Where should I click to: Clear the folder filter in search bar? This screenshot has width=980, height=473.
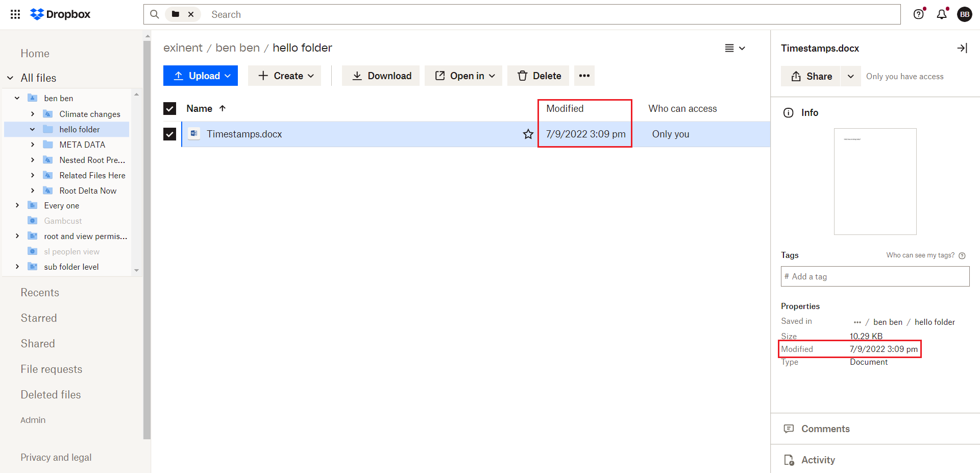191,14
